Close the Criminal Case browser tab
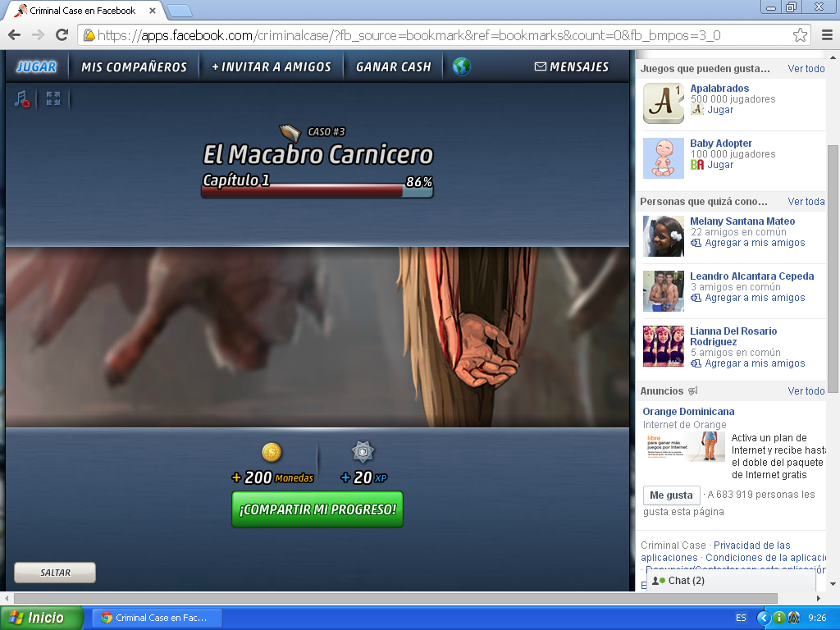The width and height of the screenshot is (840, 630). 152,11
